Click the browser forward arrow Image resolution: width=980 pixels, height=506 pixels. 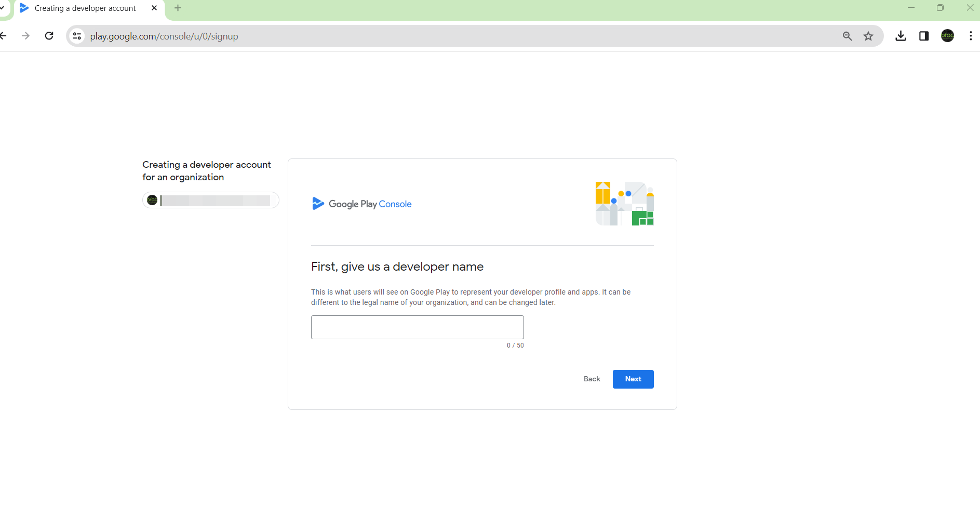25,36
